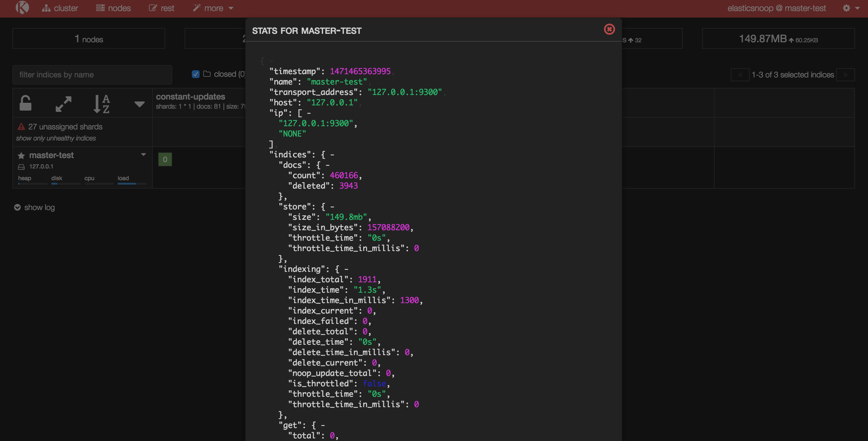Click show only unhealthy indices

(x=56, y=138)
